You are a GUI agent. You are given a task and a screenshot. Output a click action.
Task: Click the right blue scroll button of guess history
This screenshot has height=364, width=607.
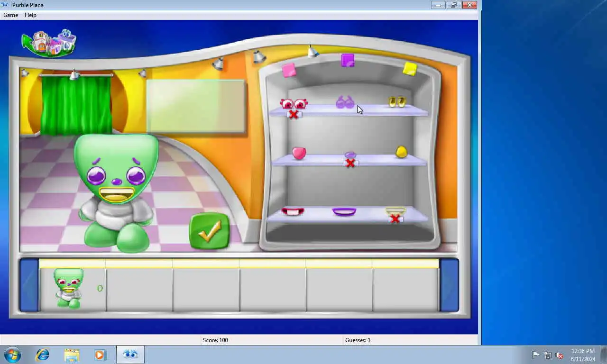click(x=449, y=285)
